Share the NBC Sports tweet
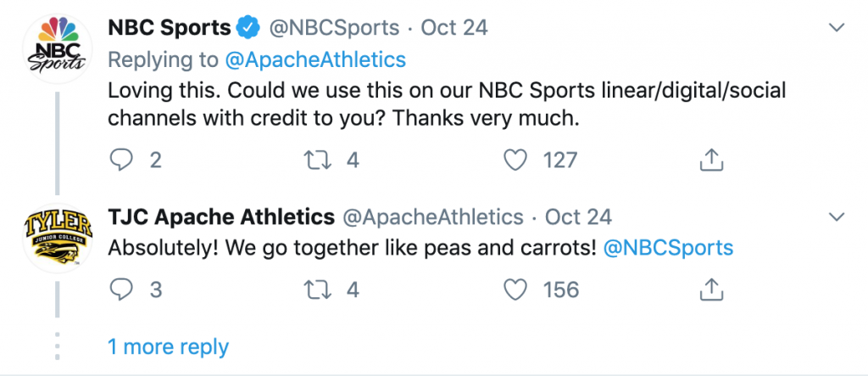Screen dimensions: 868x376 pyautogui.click(x=712, y=160)
